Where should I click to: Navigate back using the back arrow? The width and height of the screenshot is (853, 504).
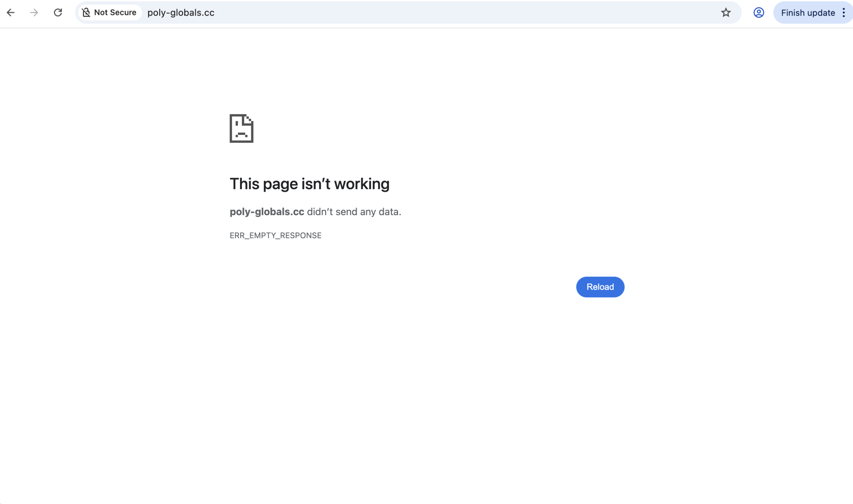(x=11, y=13)
